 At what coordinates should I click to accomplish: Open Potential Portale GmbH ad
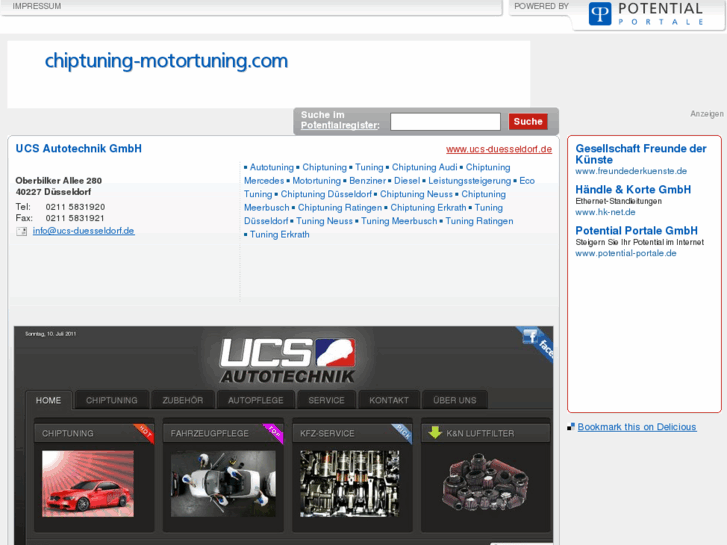click(637, 231)
